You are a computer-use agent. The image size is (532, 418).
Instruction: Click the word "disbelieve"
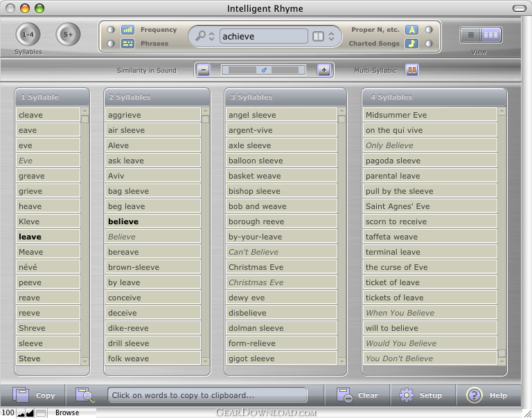[x=281, y=313]
